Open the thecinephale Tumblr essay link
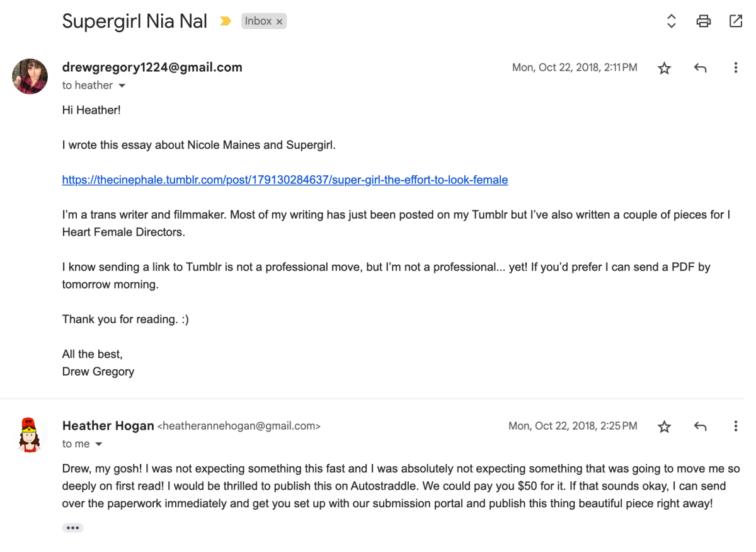 tap(285, 180)
